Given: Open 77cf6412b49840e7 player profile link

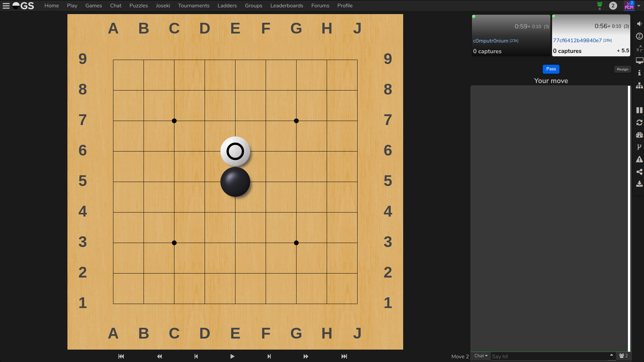Looking at the screenshot, I should (x=577, y=41).
